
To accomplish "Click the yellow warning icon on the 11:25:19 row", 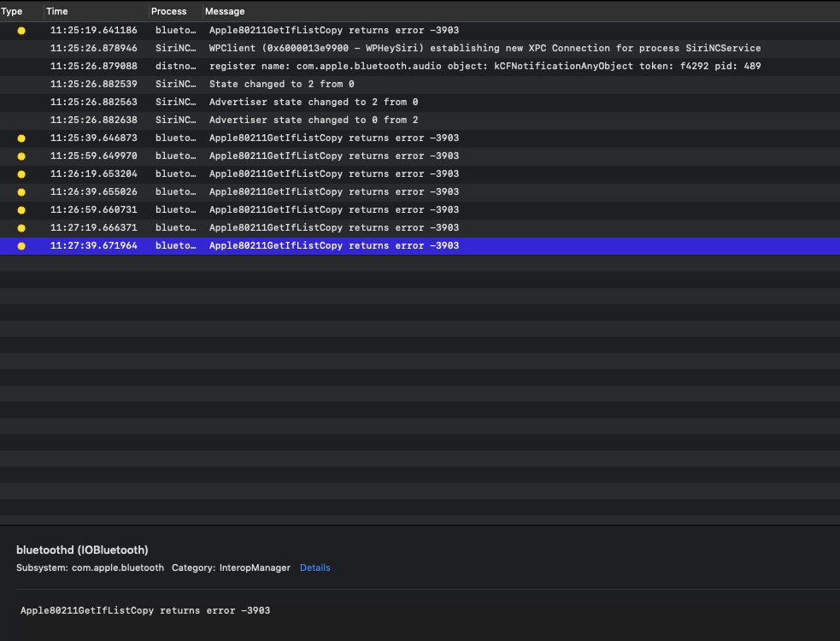I will pyautogui.click(x=21, y=30).
